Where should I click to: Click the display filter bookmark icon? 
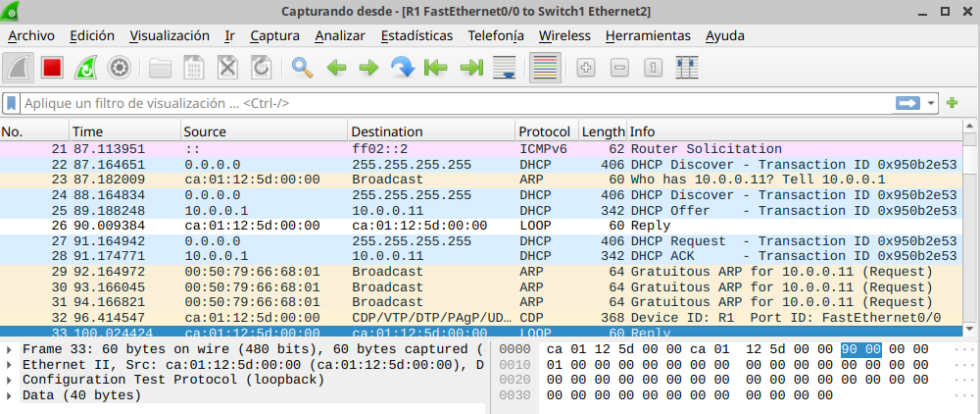coord(12,103)
